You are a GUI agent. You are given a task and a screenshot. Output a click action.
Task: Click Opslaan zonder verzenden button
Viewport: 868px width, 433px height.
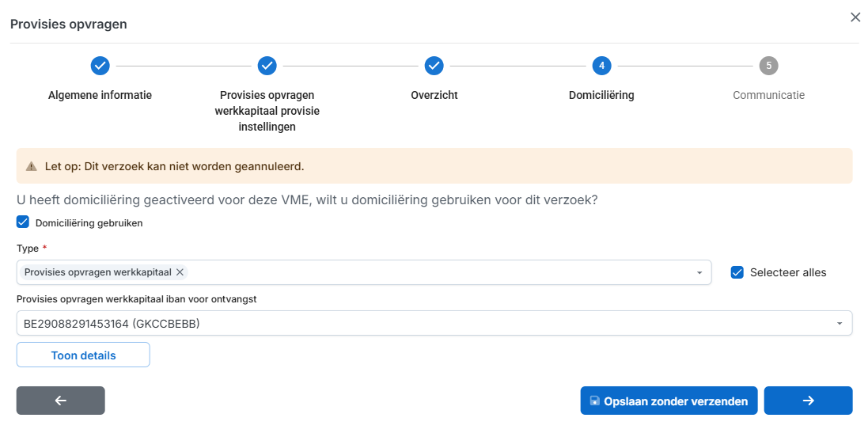click(669, 401)
